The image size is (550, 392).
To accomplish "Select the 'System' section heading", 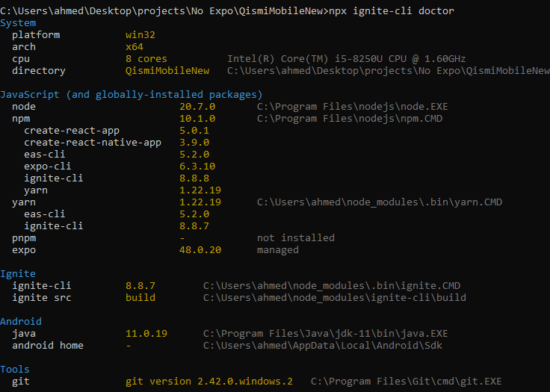I will pyautogui.click(x=18, y=23).
